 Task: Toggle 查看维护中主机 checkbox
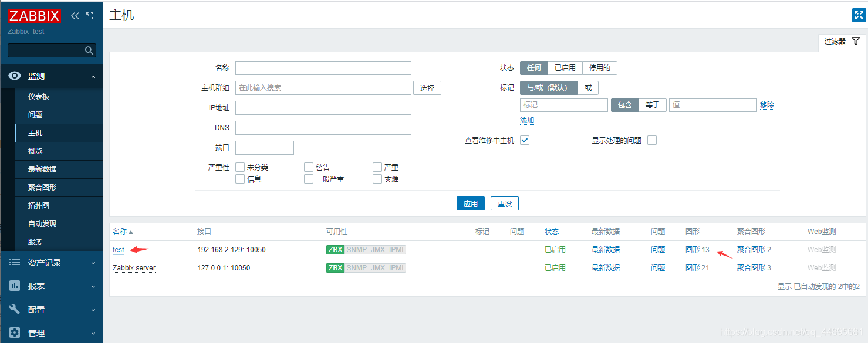pos(525,141)
